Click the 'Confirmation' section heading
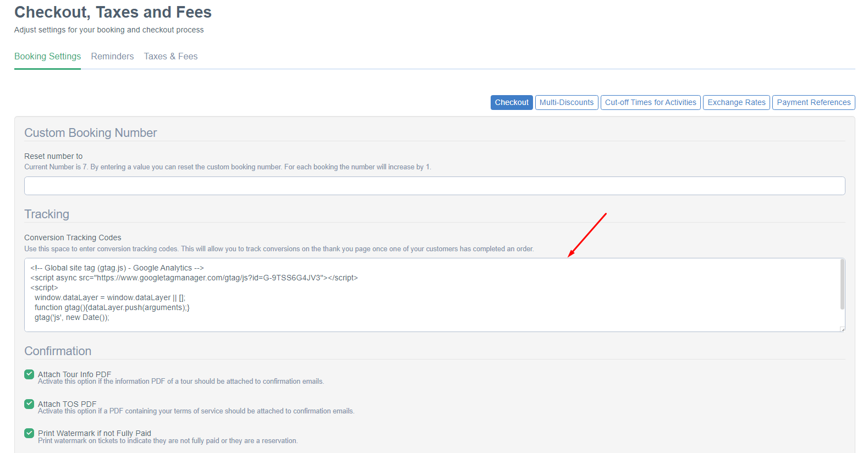 point(58,351)
